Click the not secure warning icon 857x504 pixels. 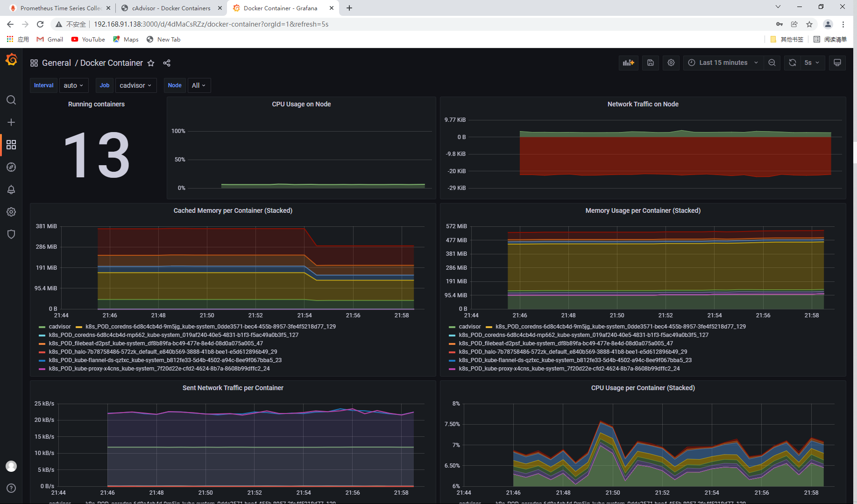[x=59, y=24]
